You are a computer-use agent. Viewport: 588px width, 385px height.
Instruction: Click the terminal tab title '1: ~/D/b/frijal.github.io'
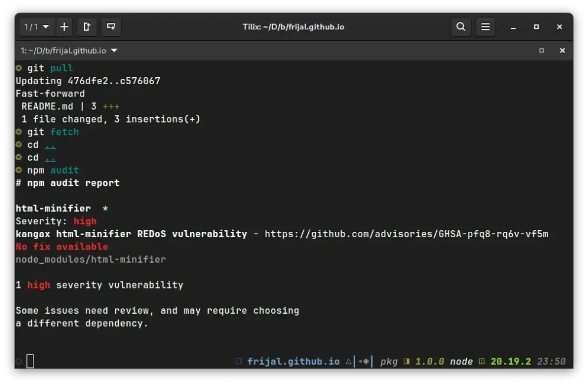(64, 50)
